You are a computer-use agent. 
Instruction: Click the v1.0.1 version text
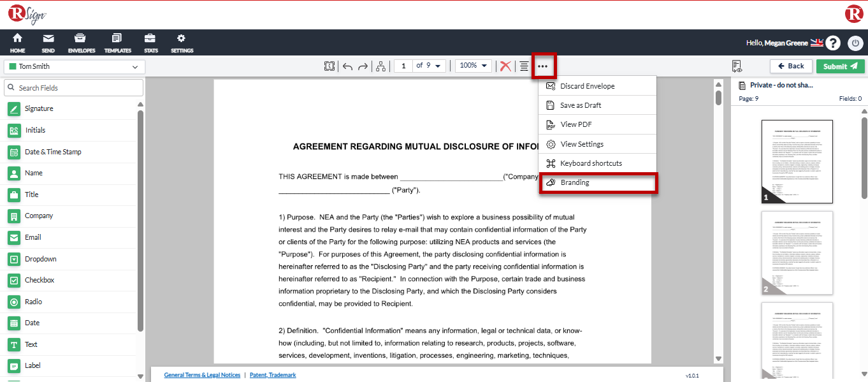click(692, 376)
